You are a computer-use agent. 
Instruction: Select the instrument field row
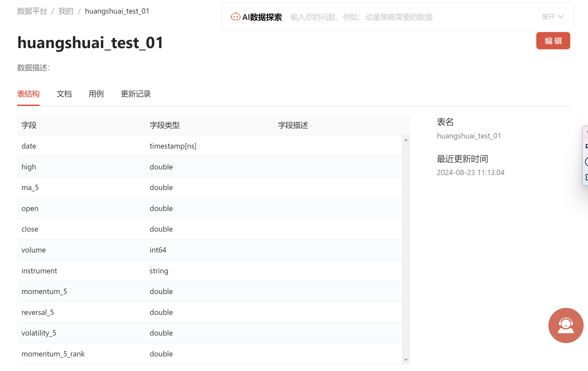(39, 271)
